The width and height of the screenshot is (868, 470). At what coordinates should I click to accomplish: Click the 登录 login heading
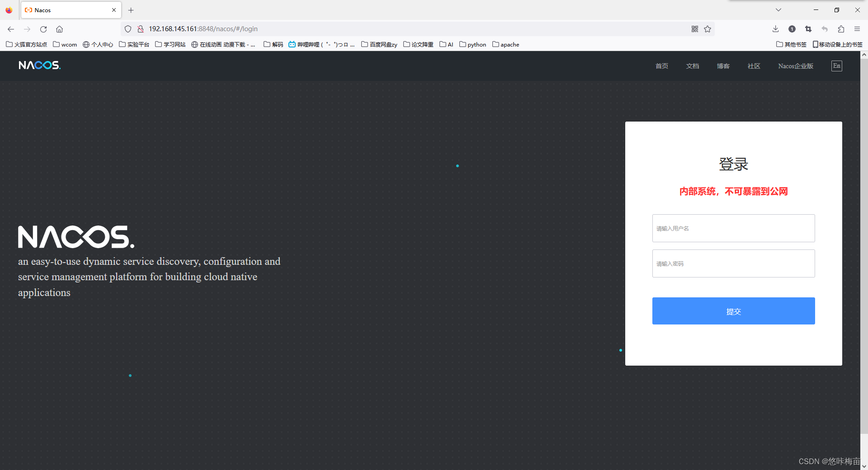click(733, 164)
